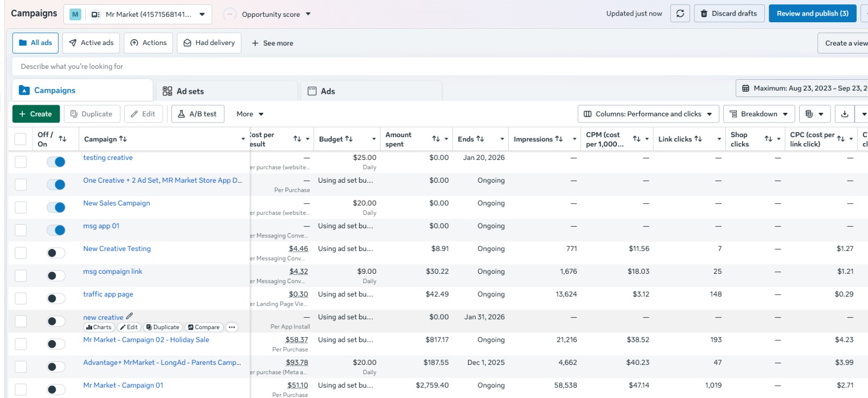Click the export download icon button

(845, 114)
